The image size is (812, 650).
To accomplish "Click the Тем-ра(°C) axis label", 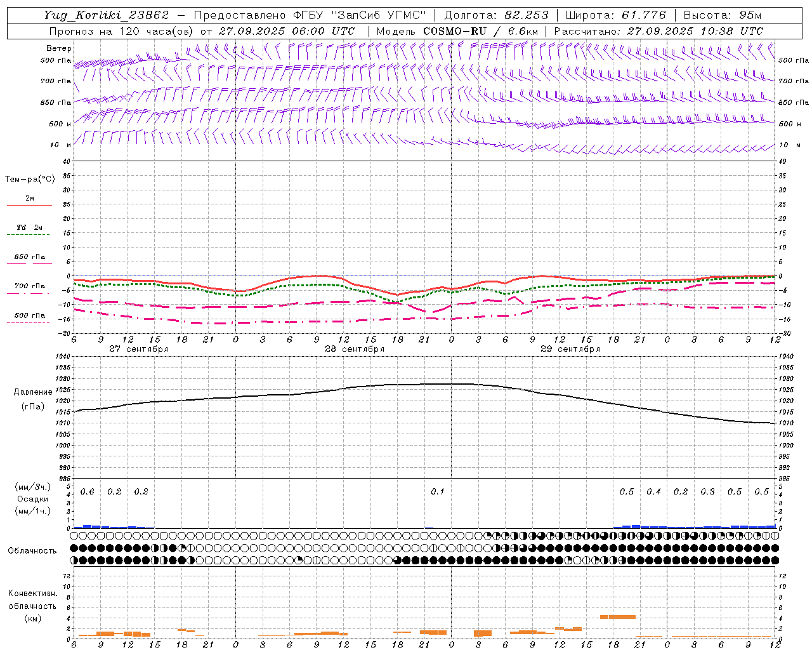I will [30, 180].
